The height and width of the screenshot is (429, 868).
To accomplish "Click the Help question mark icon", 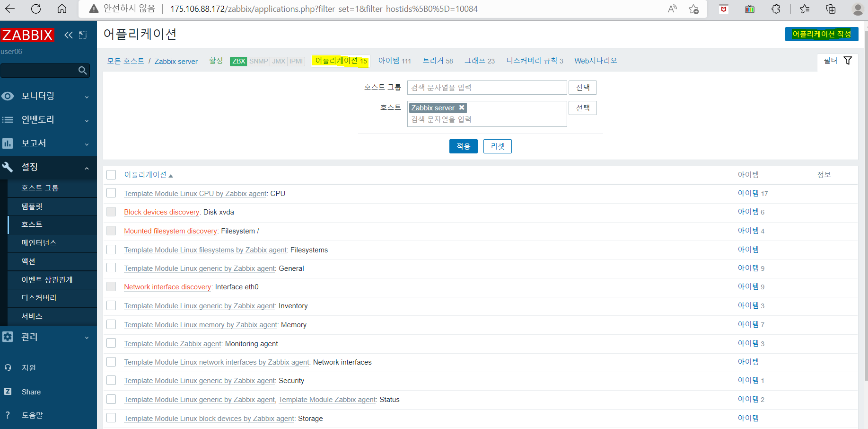I will tap(8, 415).
